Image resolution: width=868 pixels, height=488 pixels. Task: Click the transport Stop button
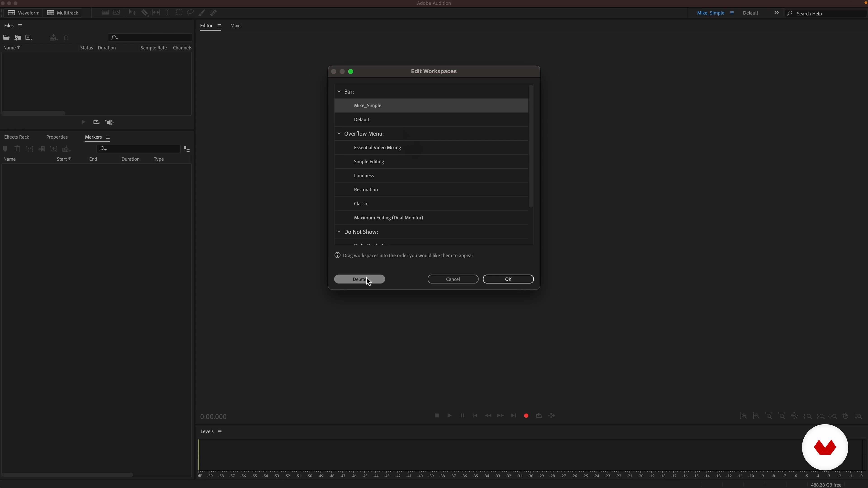437,416
